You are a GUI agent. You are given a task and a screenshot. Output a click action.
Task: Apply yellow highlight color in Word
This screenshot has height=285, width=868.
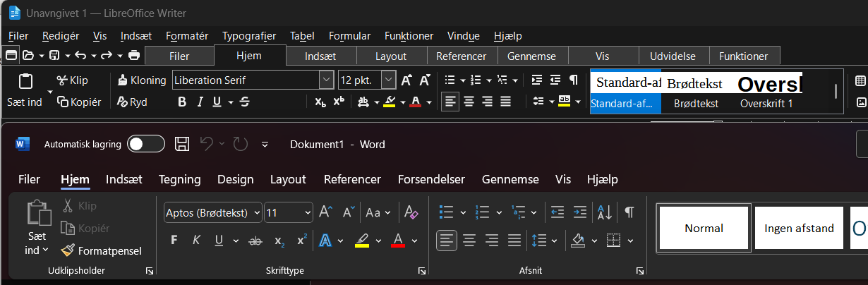pyautogui.click(x=362, y=241)
